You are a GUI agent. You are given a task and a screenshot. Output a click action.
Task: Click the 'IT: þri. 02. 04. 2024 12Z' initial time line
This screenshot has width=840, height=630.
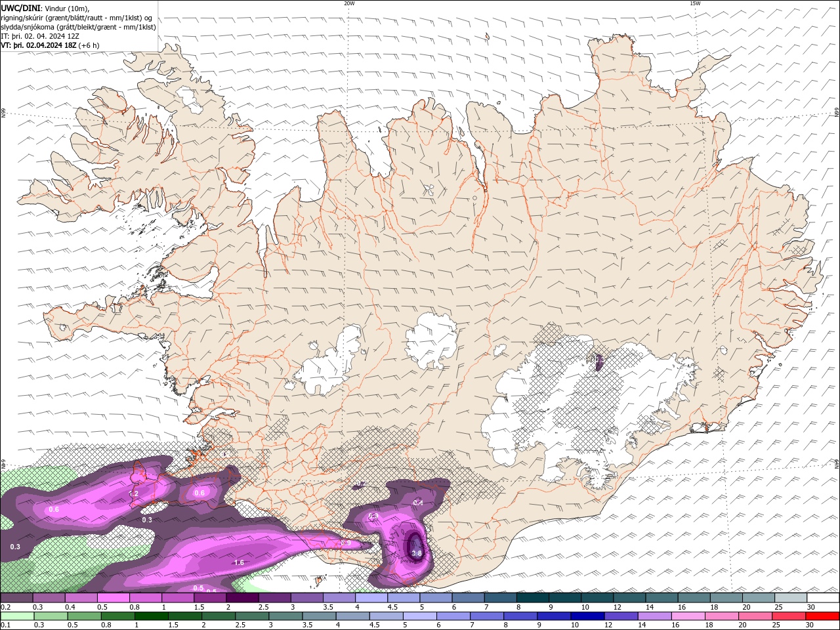pyautogui.click(x=39, y=36)
